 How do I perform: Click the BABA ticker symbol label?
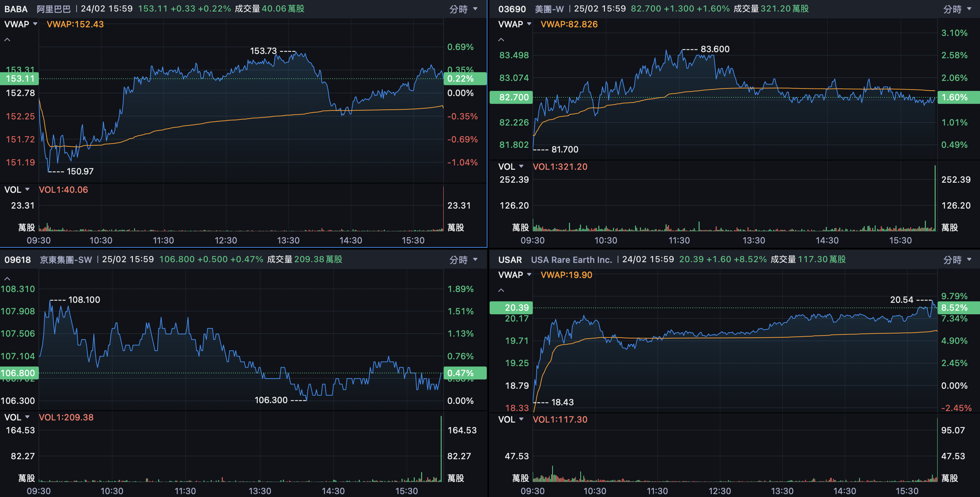pos(16,9)
